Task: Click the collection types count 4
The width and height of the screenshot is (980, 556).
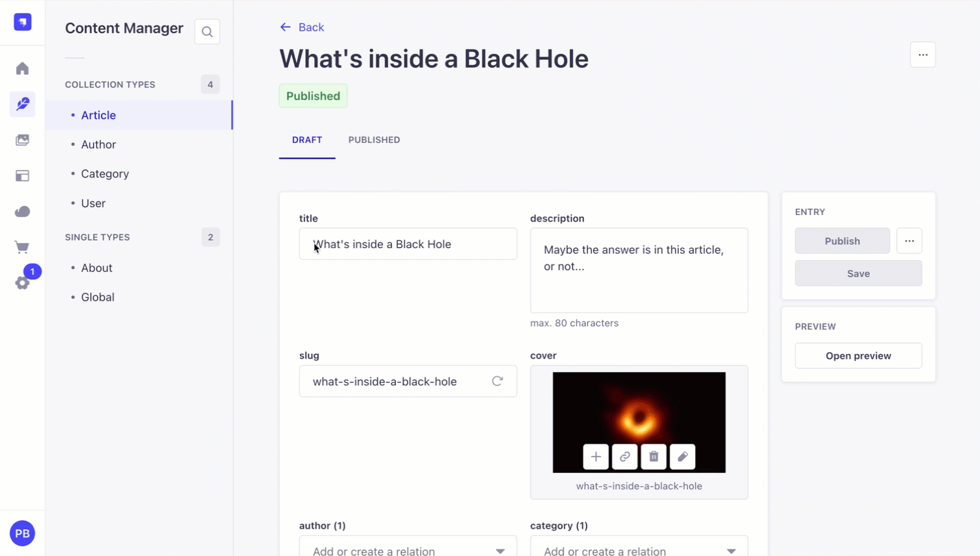Action: [x=210, y=84]
